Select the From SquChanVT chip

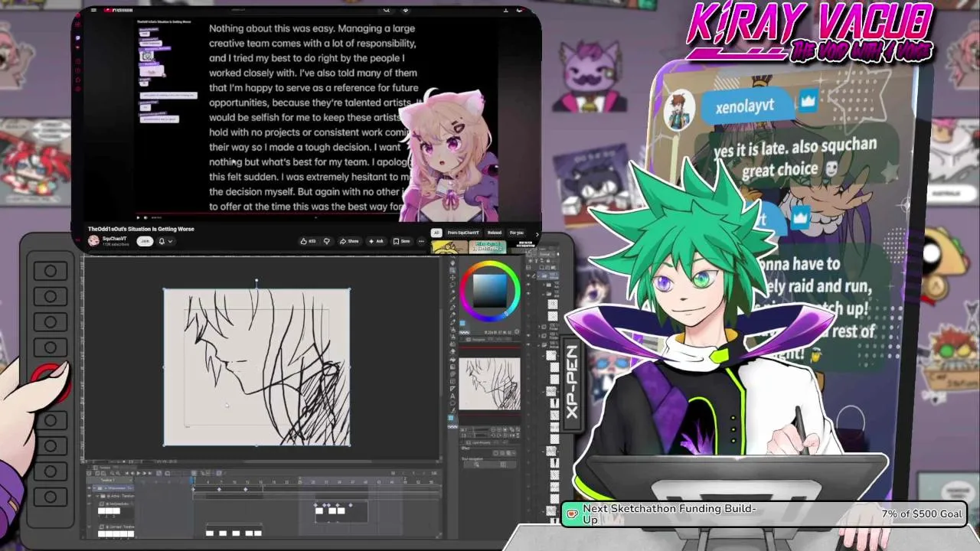click(463, 233)
